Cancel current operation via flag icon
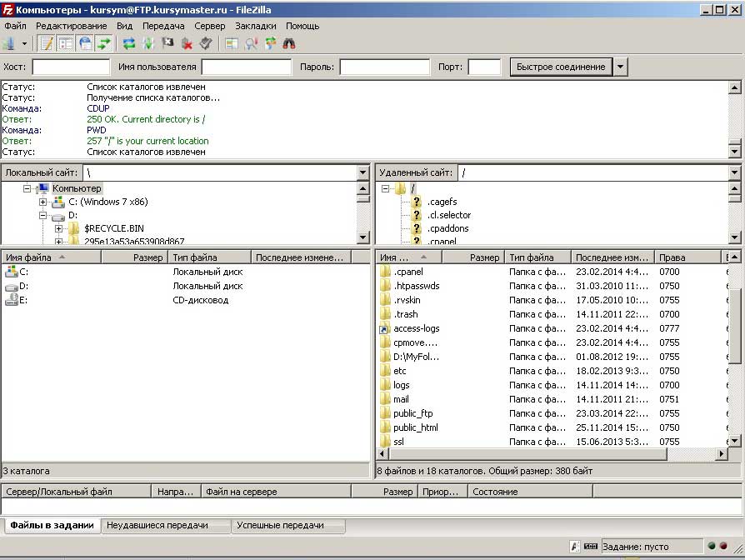 pyautogui.click(x=167, y=43)
